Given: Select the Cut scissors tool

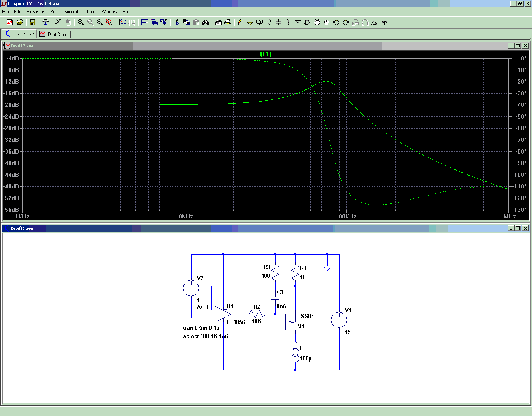Looking at the screenshot, I should click(177, 22).
